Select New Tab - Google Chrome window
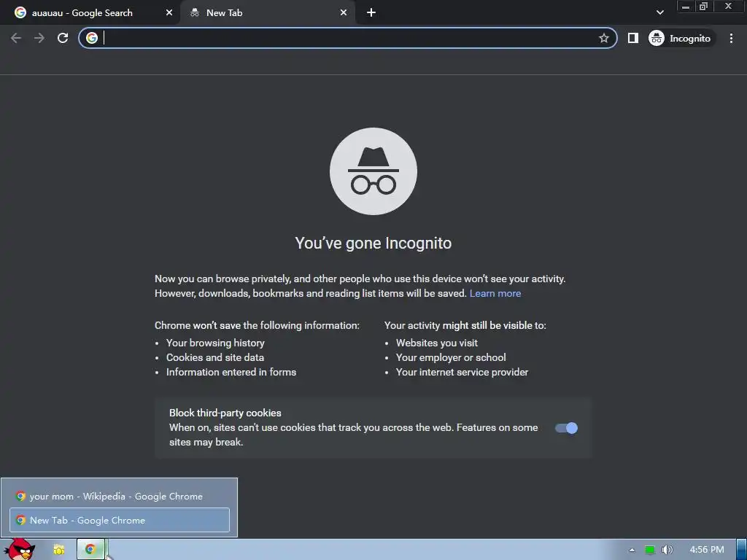Viewport: 747px width, 560px height. [x=120, y=520]
